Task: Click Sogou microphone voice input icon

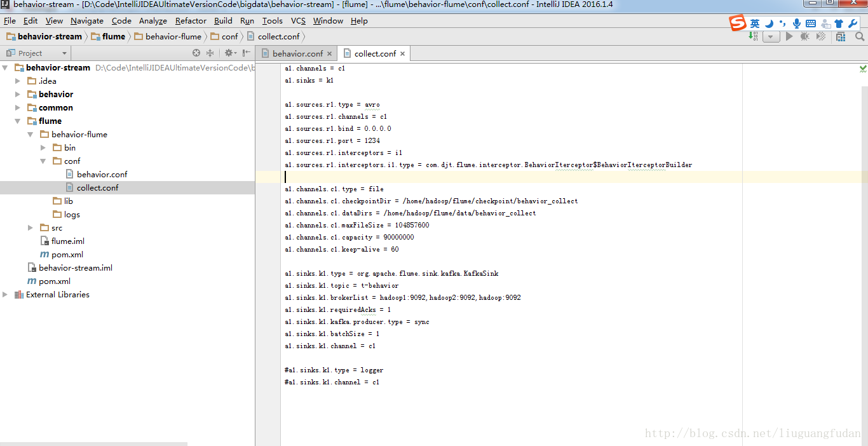Action: pos(796,24)
